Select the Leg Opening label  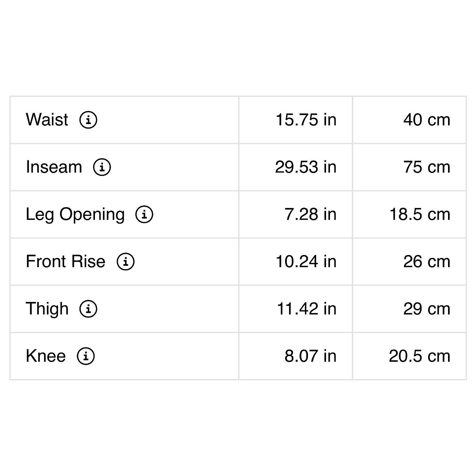pyautogui.click(x=75, y=215)
